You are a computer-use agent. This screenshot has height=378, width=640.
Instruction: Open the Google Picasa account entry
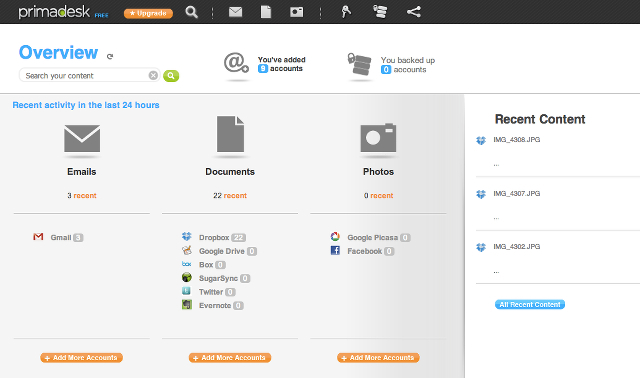(379, 238)
